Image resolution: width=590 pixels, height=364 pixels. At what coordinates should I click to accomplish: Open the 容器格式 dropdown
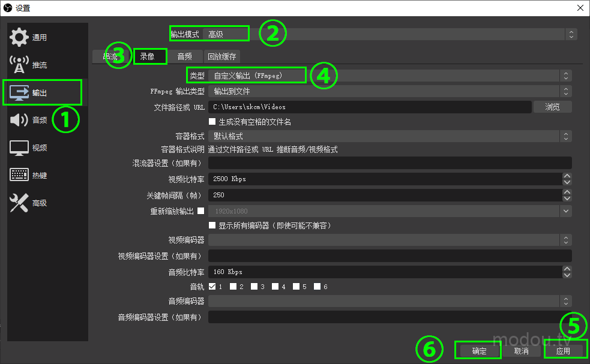click(x=389, y=136)
